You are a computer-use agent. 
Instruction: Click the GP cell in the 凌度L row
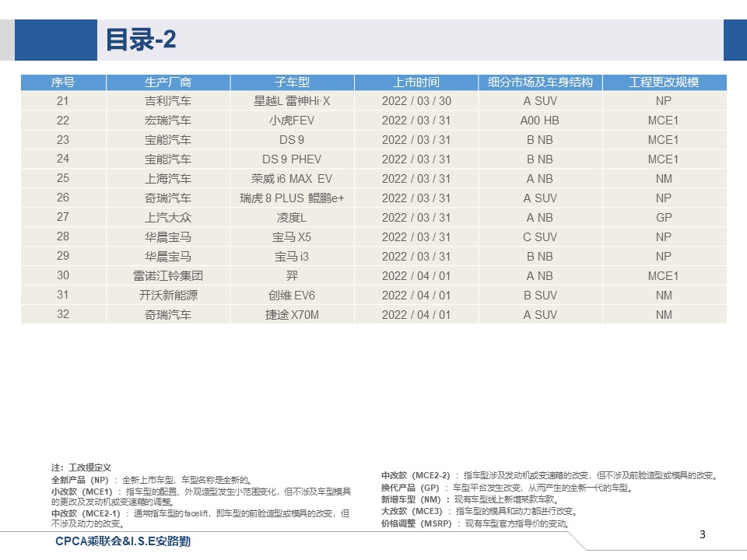pyautogui.click(x=665, y=218)
